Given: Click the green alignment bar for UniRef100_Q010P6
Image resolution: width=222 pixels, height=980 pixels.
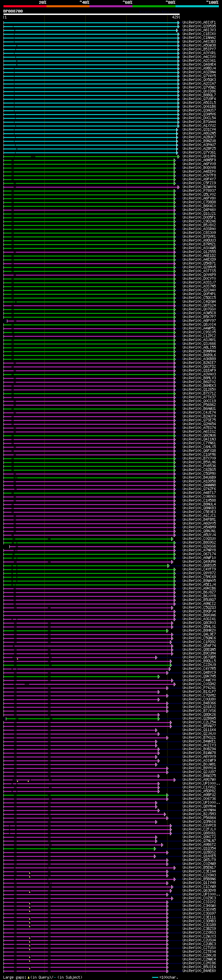Looking at the screenshot, I should [91, 156].
